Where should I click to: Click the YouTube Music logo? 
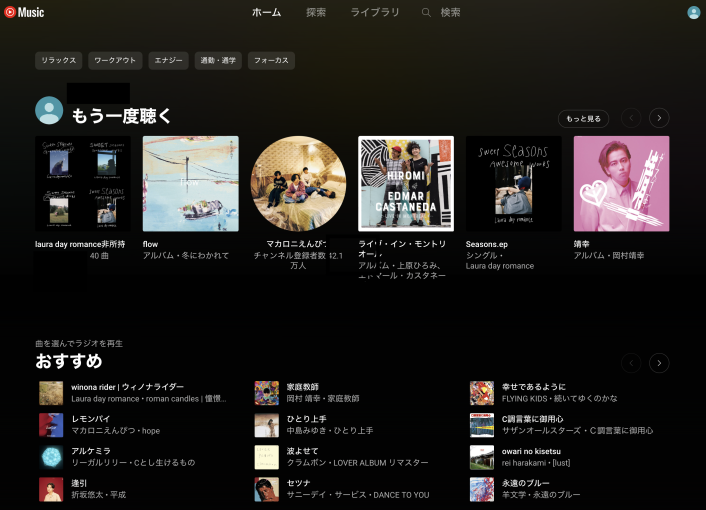point(24,12)
